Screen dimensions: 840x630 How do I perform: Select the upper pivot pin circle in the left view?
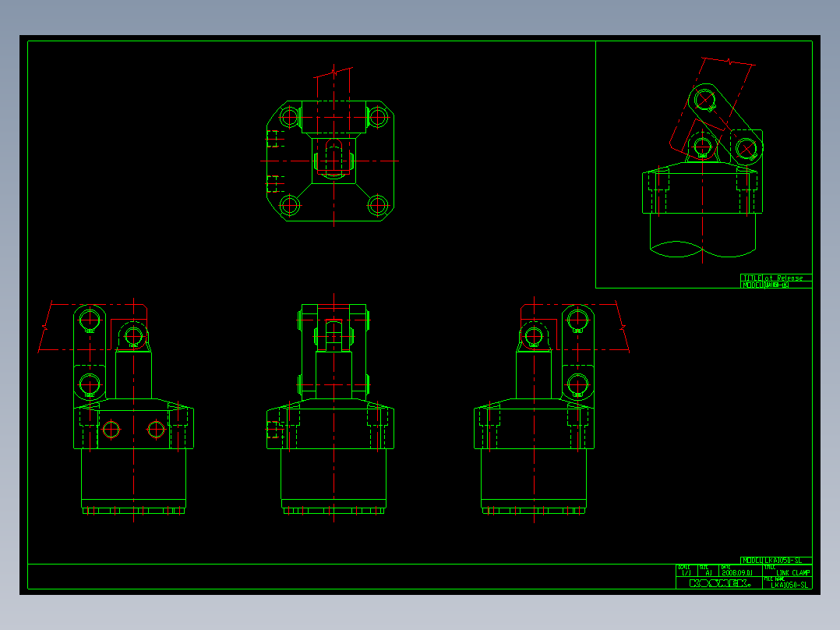(90, 320)
